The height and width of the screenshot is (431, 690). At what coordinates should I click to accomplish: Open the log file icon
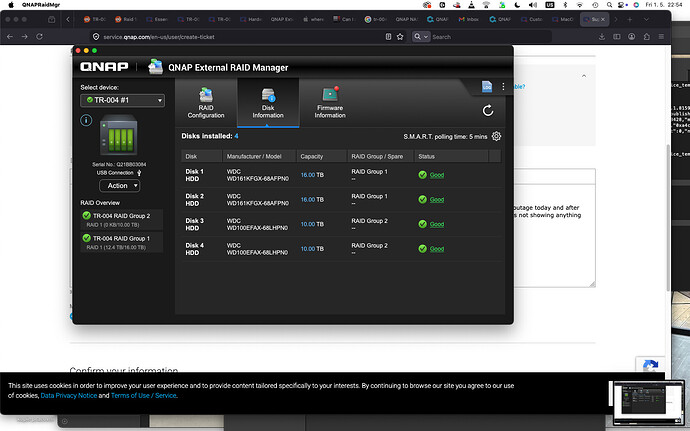click(x=487, y=86)
